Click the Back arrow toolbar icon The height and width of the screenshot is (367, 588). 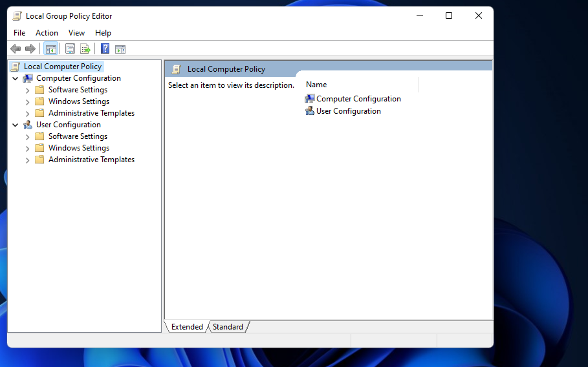click(x=16, y=49)
